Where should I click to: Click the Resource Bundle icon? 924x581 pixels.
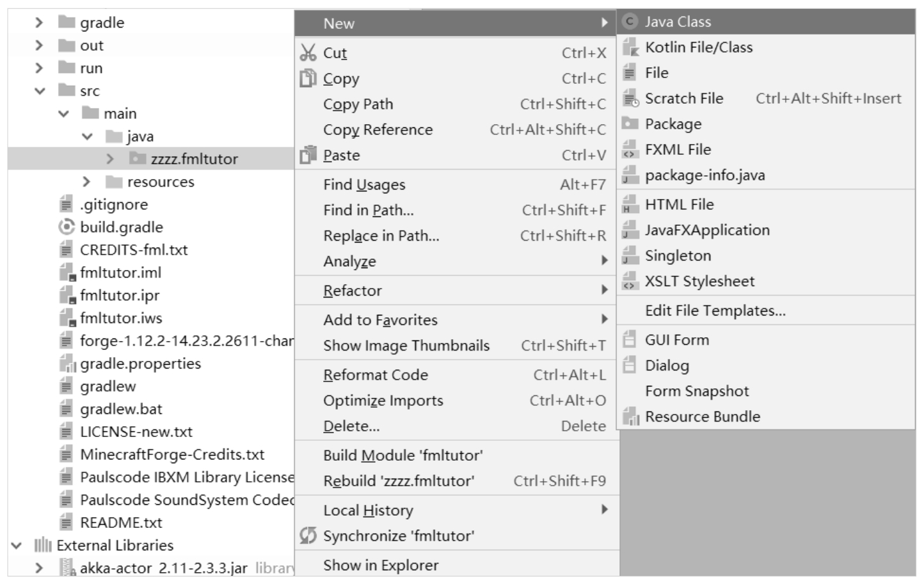pyautogui.click(x=630, y=417)
